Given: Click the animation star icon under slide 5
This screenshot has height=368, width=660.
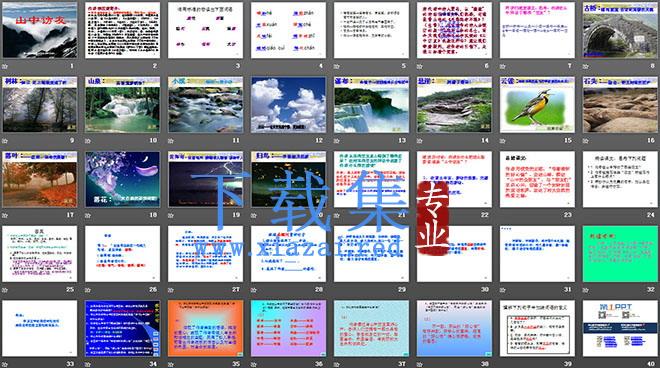Looking at the screenshot, I should click(337, 66).
